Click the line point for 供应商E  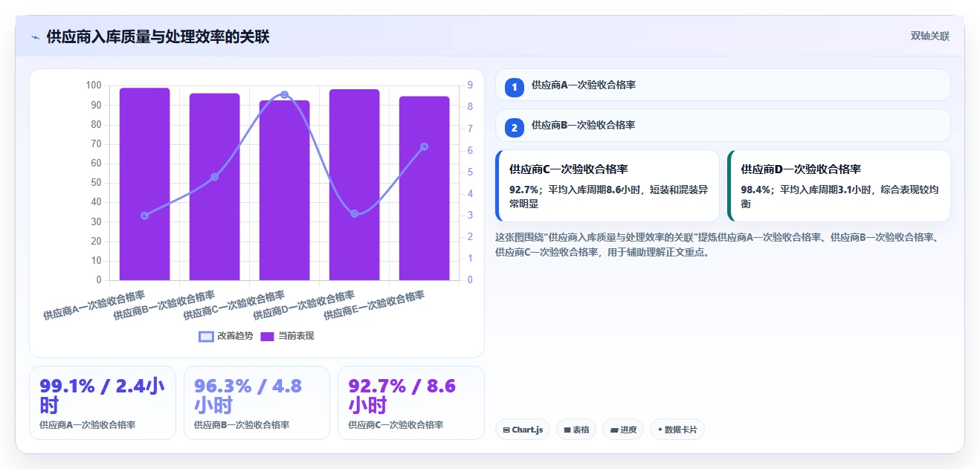point(425,146)
